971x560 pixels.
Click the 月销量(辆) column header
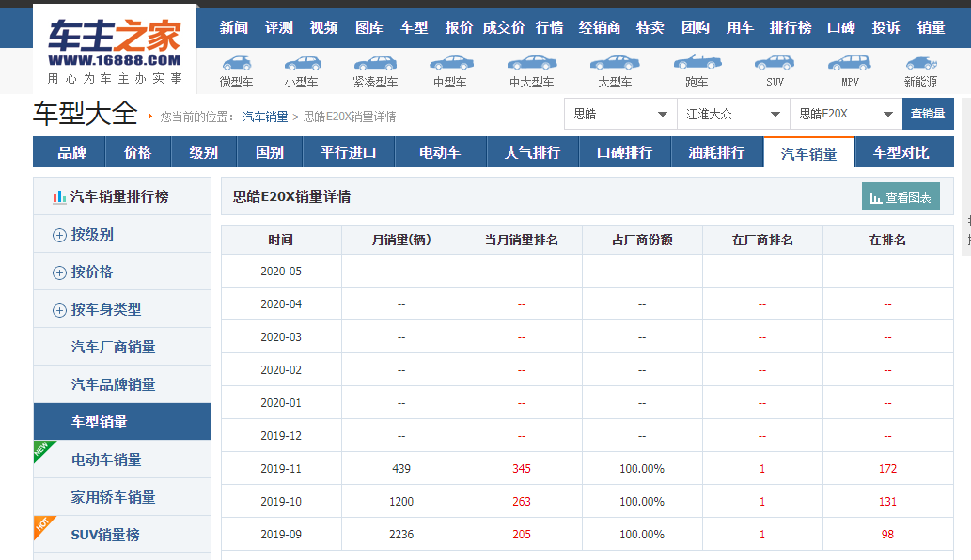click(401, 240)
